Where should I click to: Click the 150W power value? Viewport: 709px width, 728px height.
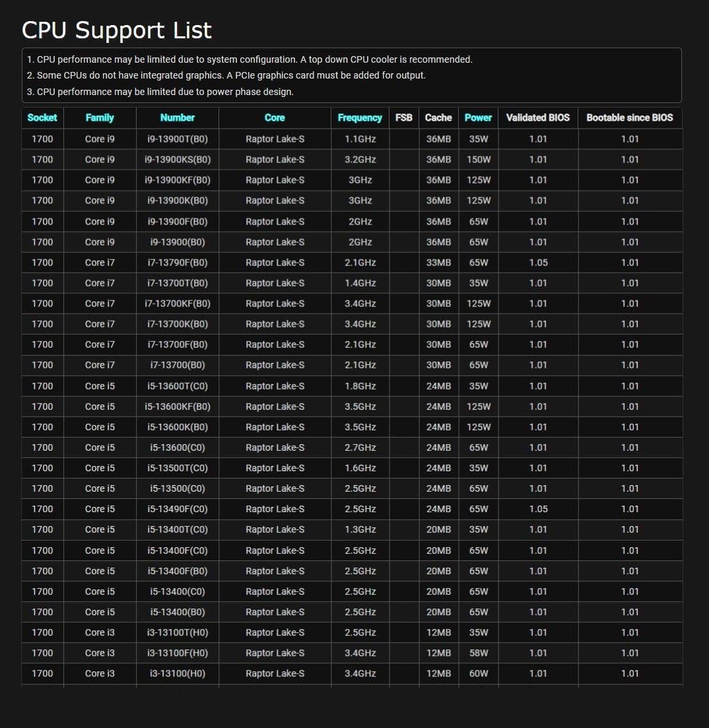pos(478,159)
